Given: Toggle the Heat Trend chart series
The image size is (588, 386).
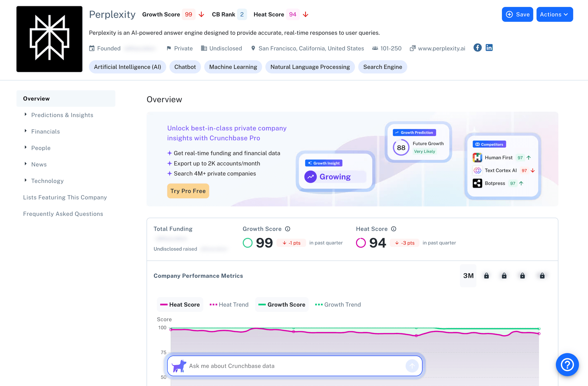Looking at the screenshot, I should point(229,304).
